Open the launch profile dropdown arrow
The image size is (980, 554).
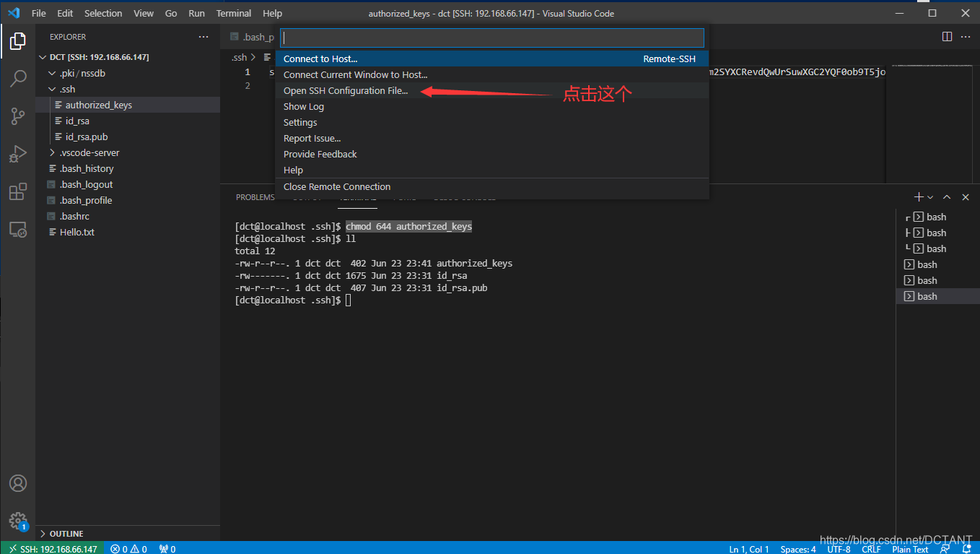(930, 197)
